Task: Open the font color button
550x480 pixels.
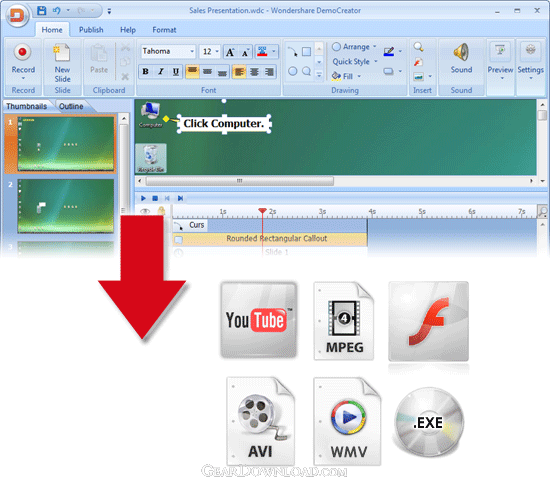Action: pos(262,52)
